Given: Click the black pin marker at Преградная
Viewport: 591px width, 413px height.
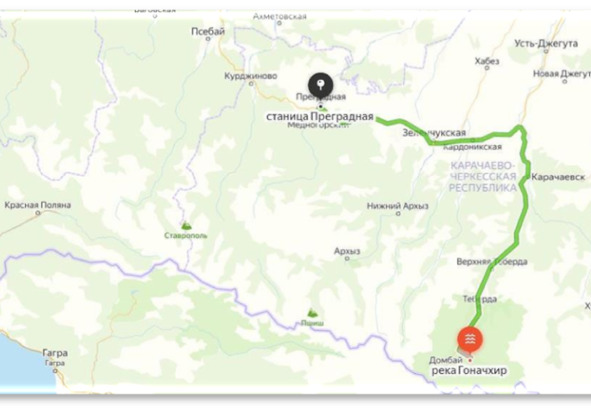Looking at the screenshot, I should [321, 86].
